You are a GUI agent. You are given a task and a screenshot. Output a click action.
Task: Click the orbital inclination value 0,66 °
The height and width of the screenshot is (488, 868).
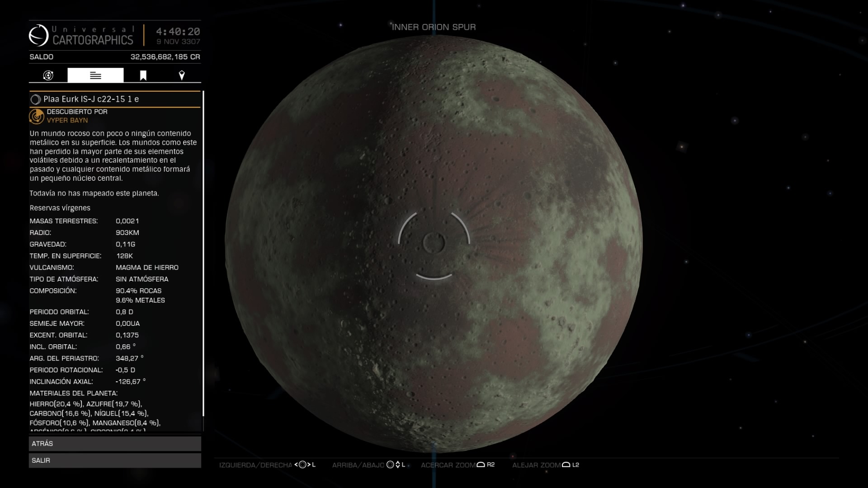(x=126, y=347)
